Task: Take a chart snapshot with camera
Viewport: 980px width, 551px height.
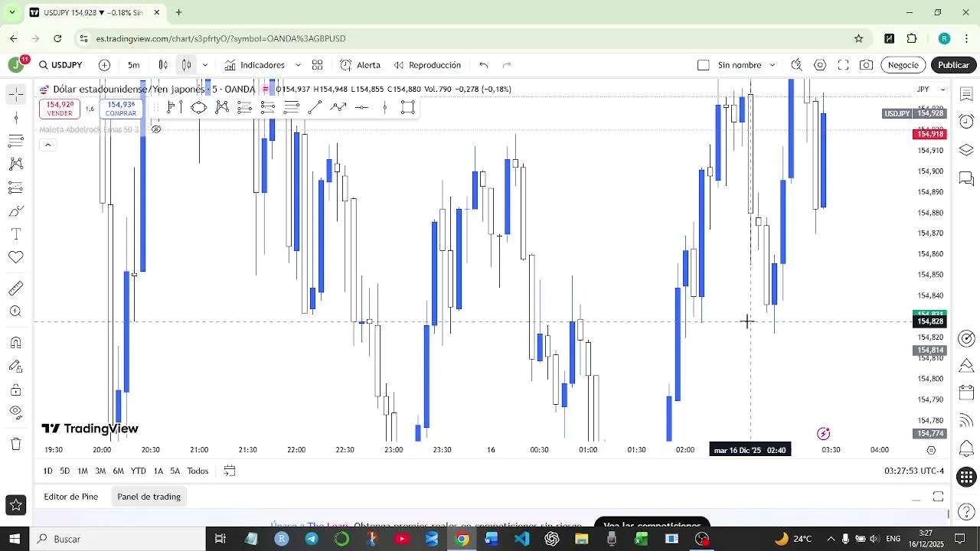Action: [x=866, y=65]
